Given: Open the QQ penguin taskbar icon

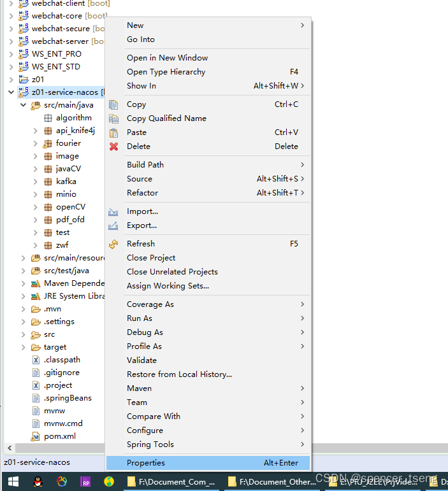Looking at the screenshot, I should coord(38,481).
